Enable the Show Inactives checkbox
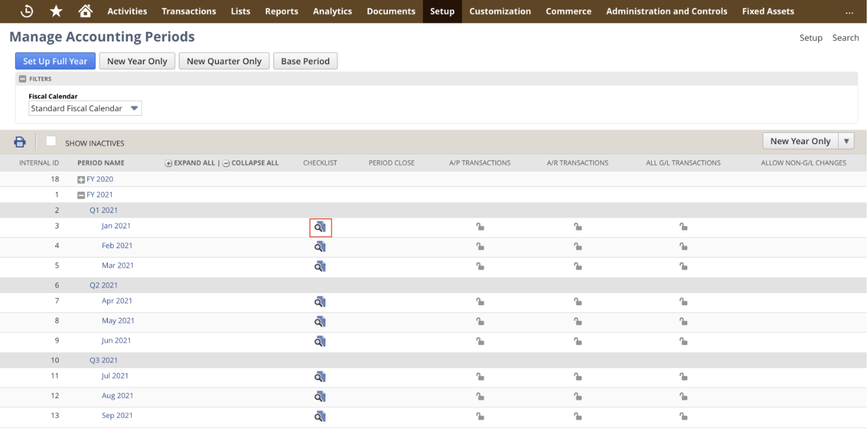 [51, 142]
